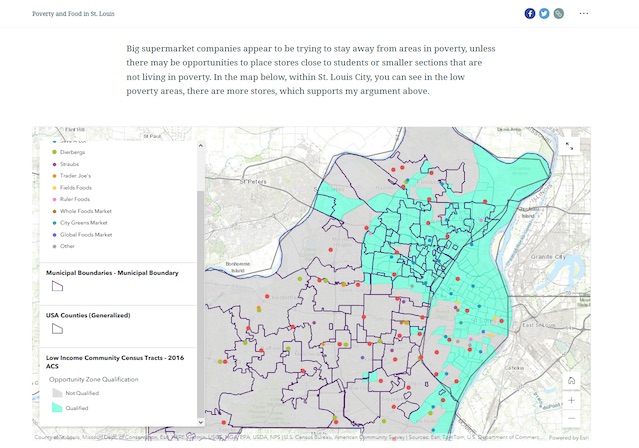Image resolution: width=639 pixels, height=448 pixels.
Task: Click the Fields Foods legend entry
Action: pos(72,188)
